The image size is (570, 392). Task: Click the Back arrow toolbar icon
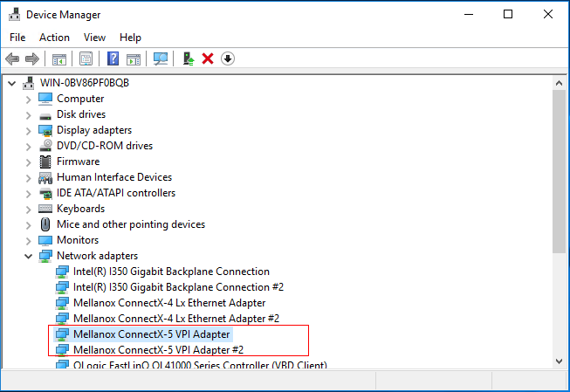click(12, 58)
